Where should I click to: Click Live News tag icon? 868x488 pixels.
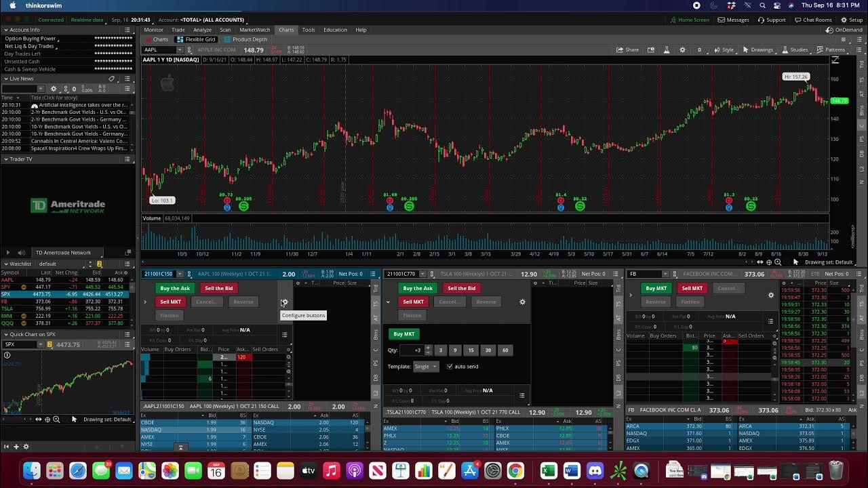(x=112, y=79)
